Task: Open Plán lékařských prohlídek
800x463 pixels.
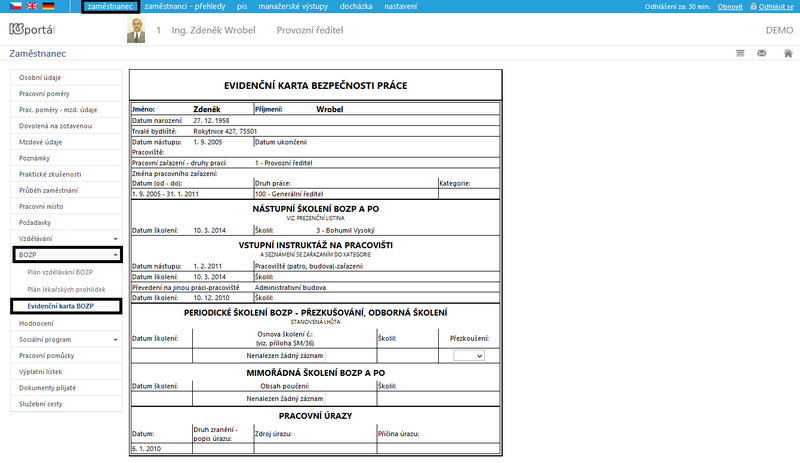Action: (66, 289)
